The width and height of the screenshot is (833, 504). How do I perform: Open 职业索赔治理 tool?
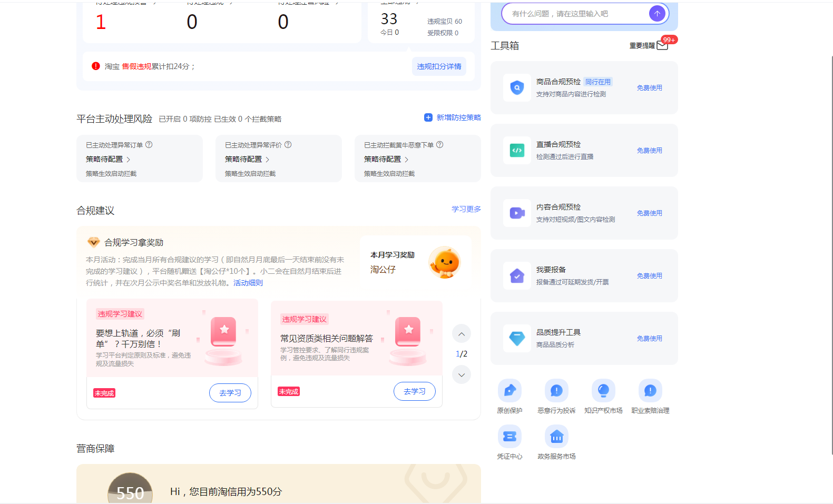point(650,397)
